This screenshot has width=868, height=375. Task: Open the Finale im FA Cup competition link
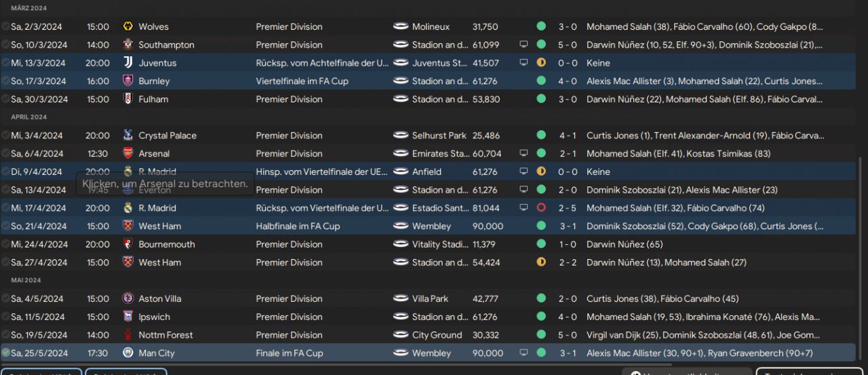[290, 353]
